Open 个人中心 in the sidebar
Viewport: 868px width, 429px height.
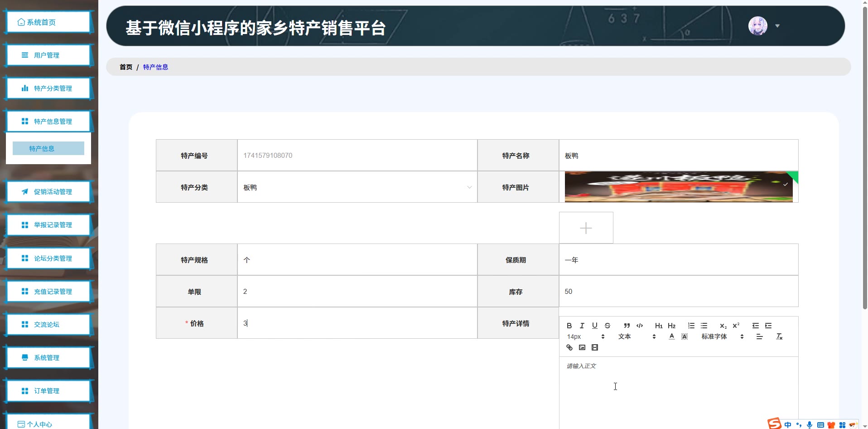[x=48, y=424]
